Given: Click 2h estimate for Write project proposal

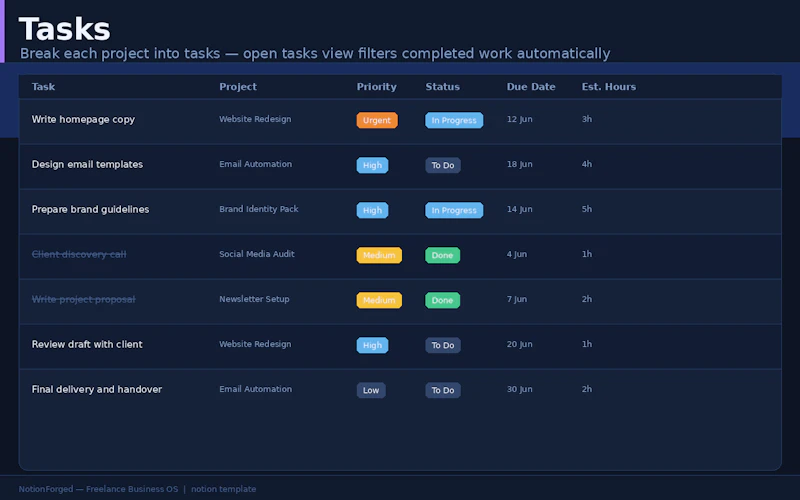Looking at the screenshot, I should coord(587,299).
